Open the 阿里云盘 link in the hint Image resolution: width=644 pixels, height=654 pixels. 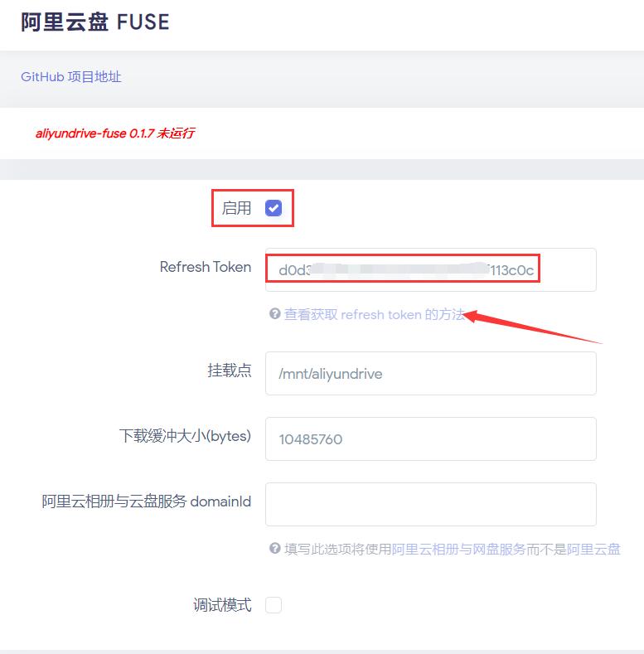click(x=593, y=549)
